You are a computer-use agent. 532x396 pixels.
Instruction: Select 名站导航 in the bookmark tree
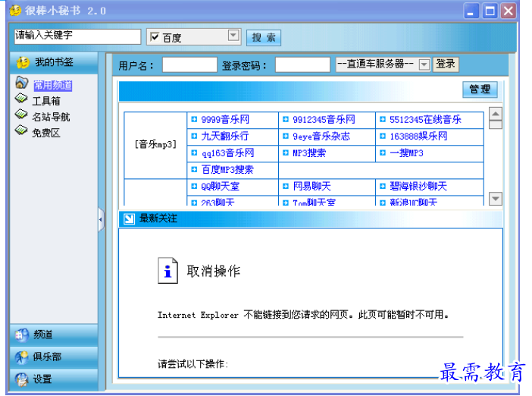51,117
